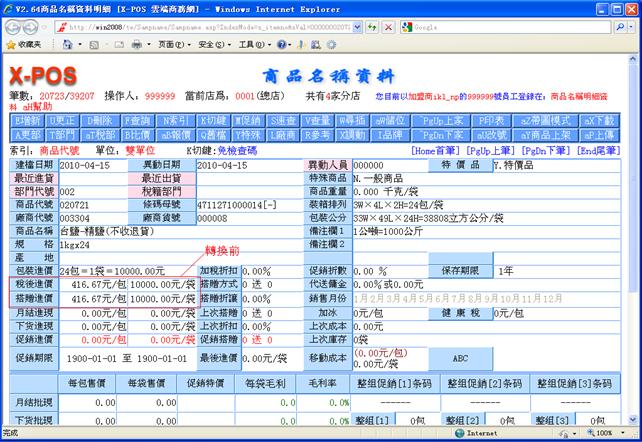Click the Home首筆 navigation link
Image resolution: width=642 pixels, height=442 pixels.
coord(435,149)
